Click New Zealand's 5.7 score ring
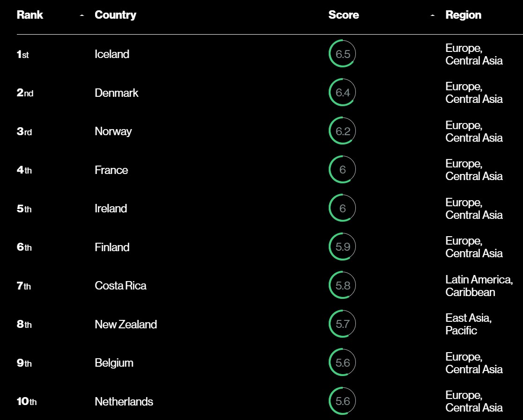The image size is (523, 420). pyautogui.click(x=342, y=324)
